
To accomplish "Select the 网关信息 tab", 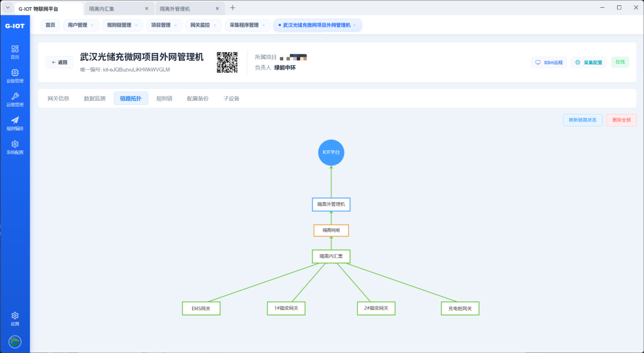I will point(58,98).
